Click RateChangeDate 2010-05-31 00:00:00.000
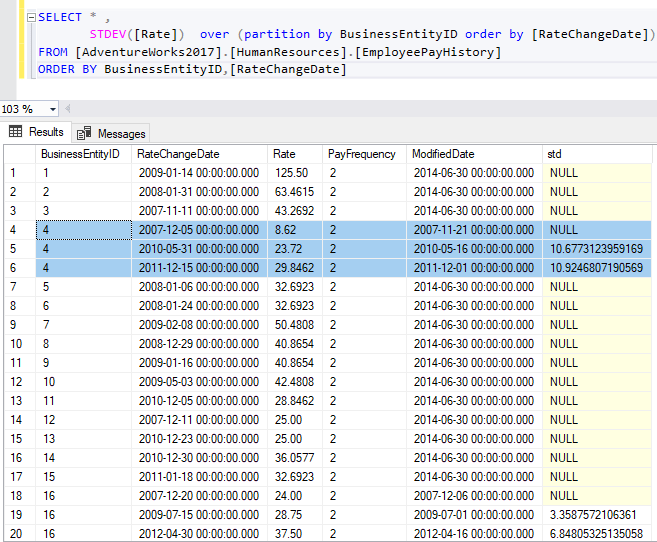This screenshot has width=657, height=542. [x=199, y=249]
